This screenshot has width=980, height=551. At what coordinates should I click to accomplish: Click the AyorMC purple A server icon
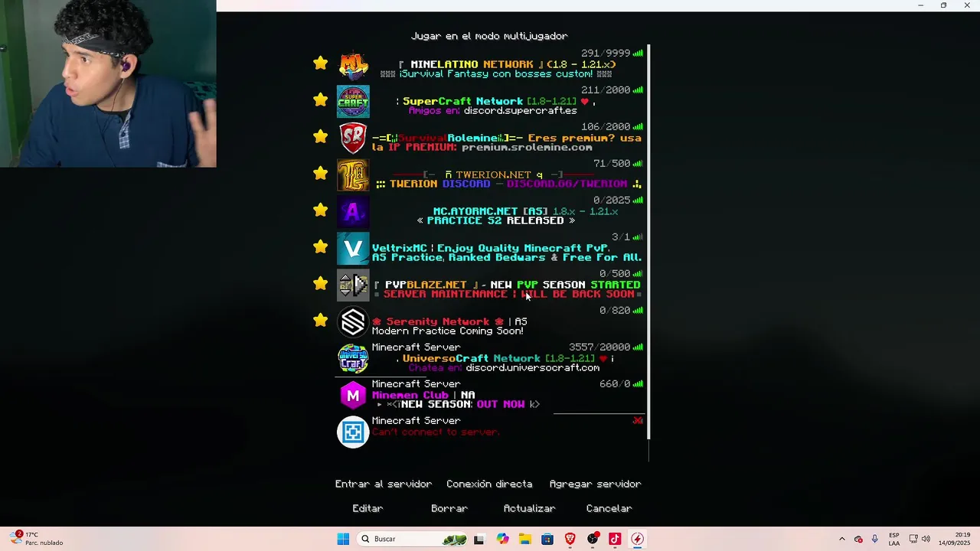coord(353,211)
